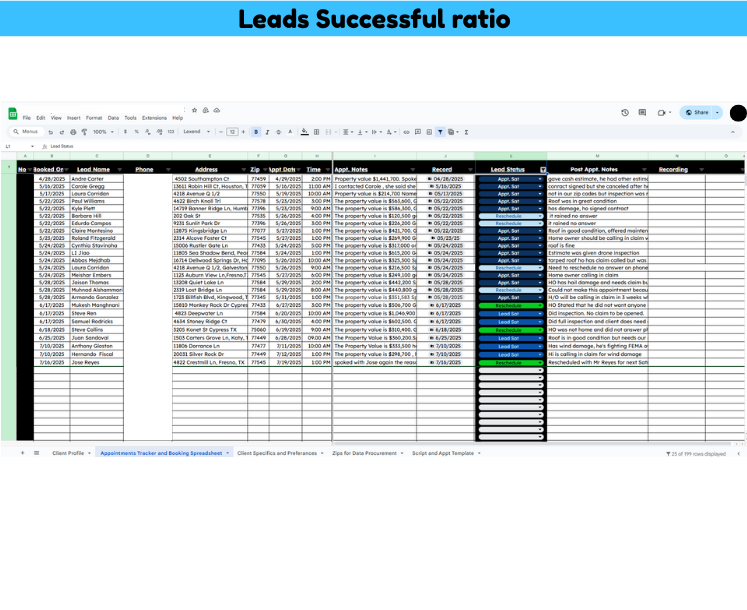The height and width of the screenshot is (610, 747).
Task: Switch to the Client Profile sheet tab
Action: click(70, 453)
